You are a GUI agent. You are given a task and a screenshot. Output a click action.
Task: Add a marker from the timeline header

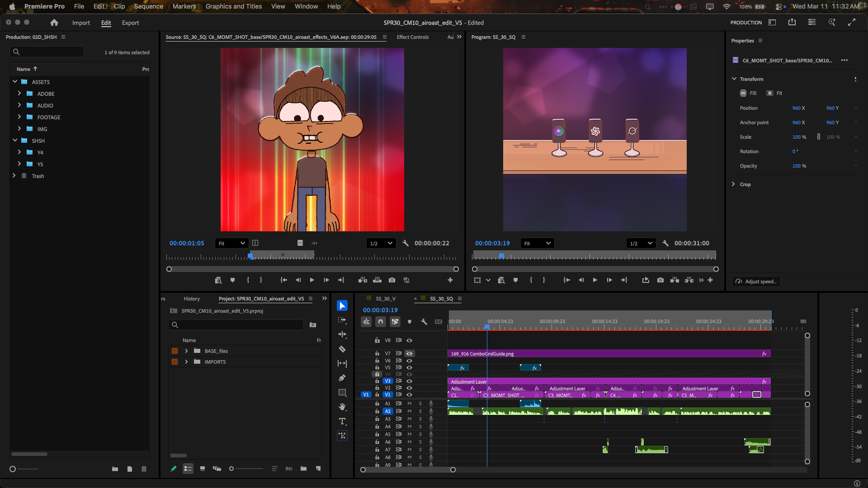pyautogui.click(x=410, y=322)
